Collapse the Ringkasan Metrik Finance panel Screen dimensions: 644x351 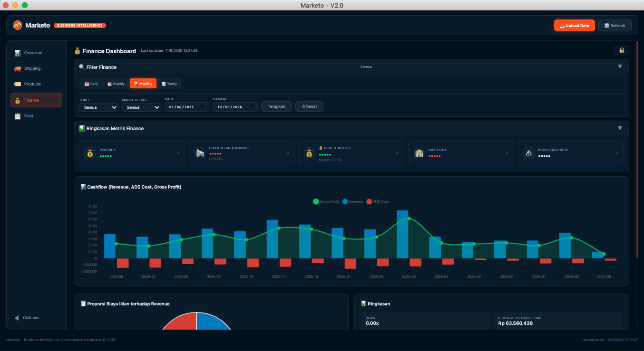[x=620, y=128]
